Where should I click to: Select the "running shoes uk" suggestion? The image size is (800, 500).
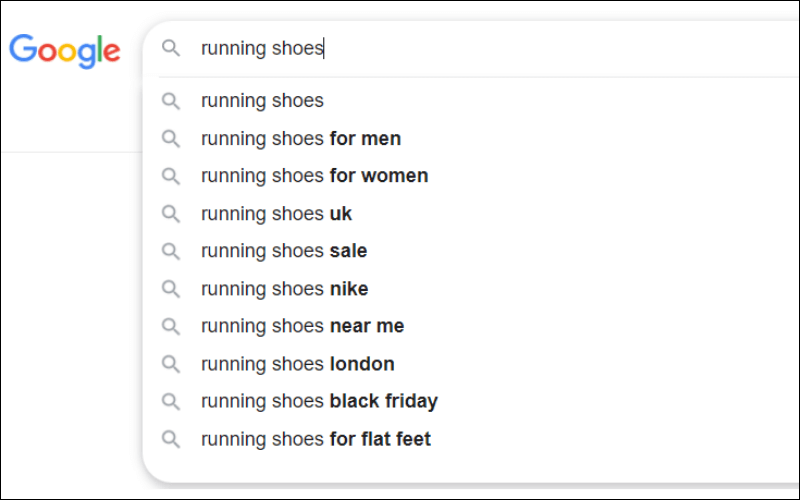point(276,213)
